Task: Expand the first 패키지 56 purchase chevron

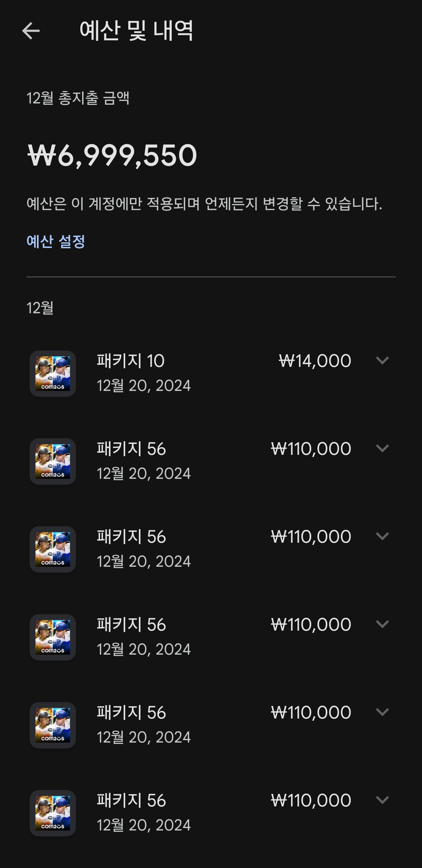Action: click(x=382, y=448)
